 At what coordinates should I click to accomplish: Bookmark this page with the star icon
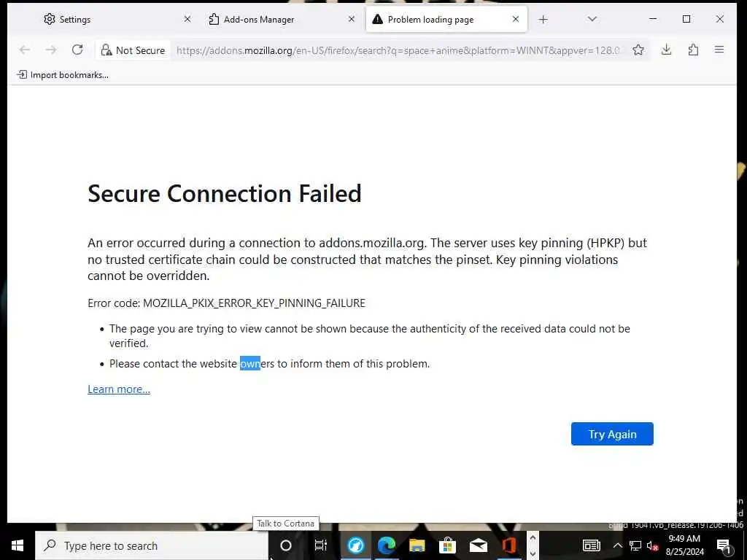pyautogui.click(x=638, y=50)
